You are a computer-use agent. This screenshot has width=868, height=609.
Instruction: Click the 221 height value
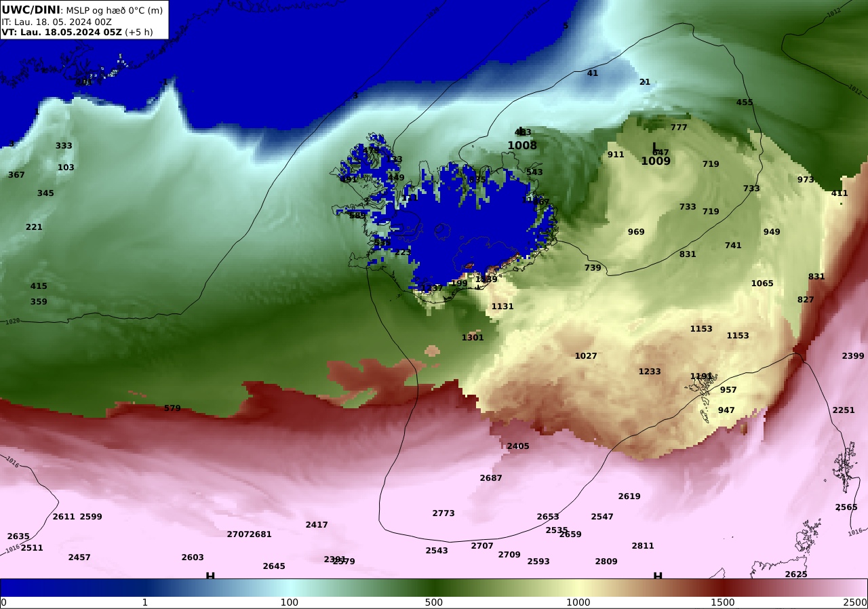tap(34, 227)
